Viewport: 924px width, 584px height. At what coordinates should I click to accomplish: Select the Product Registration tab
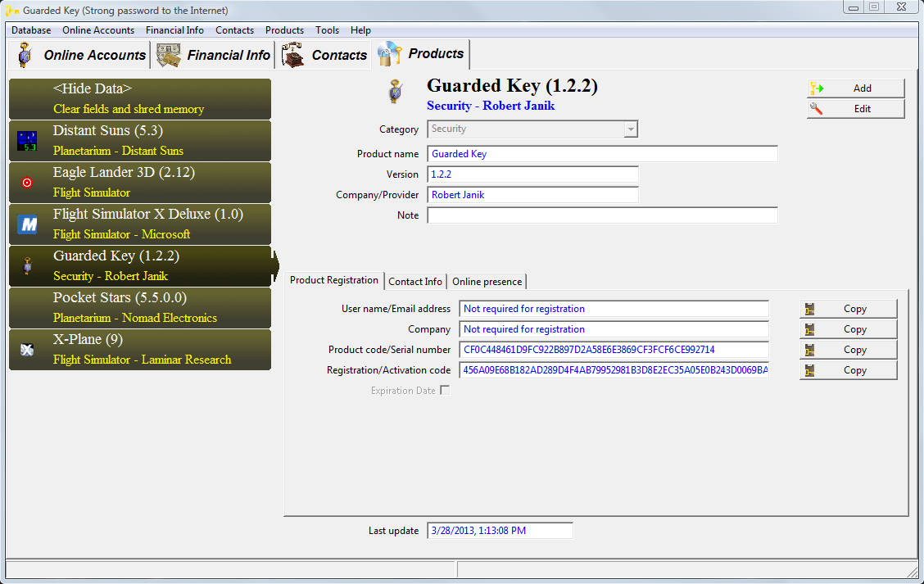pos(334,280)
